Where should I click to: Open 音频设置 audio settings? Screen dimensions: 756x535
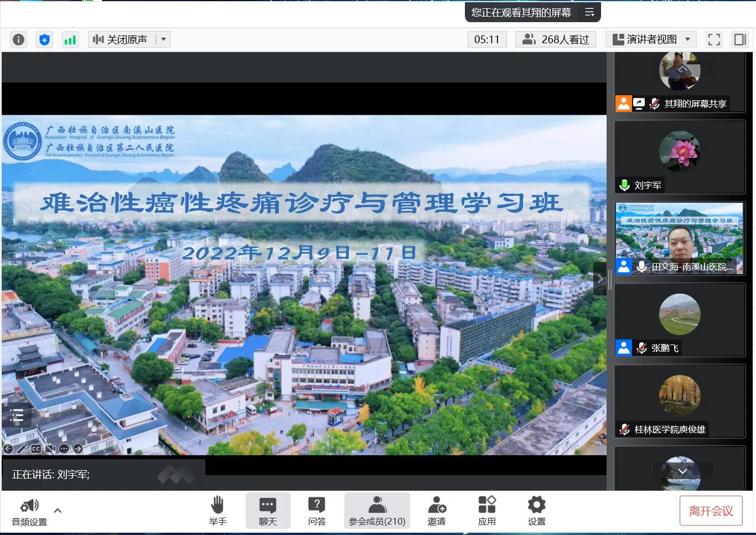[x=29, y=512]
